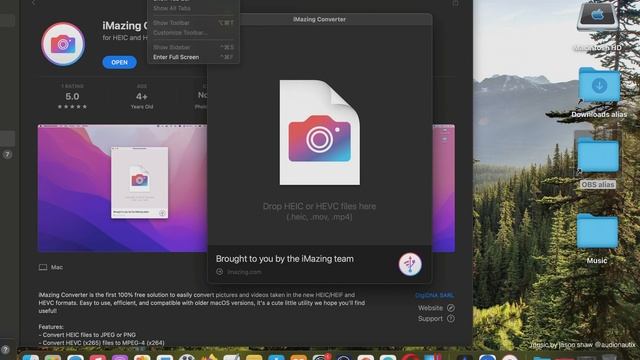Click the iMazing Converter app icon in App Store
The image size is (640, 360).
point(63,44)
